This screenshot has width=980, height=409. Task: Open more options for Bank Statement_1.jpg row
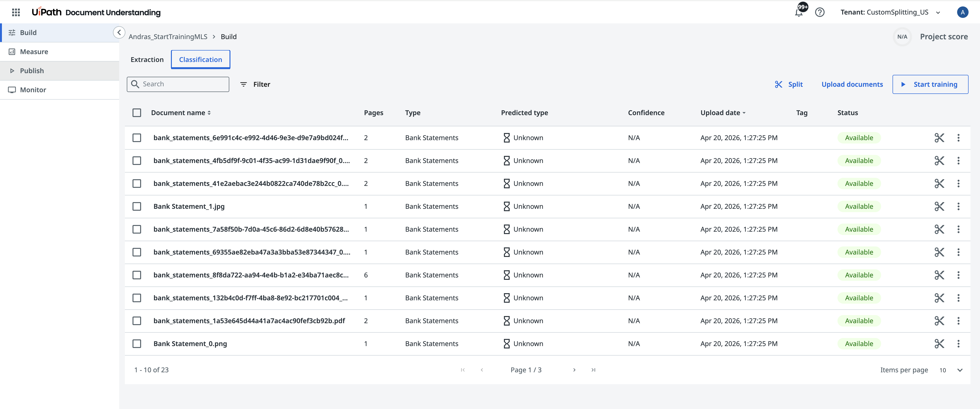tap(958, 206)
